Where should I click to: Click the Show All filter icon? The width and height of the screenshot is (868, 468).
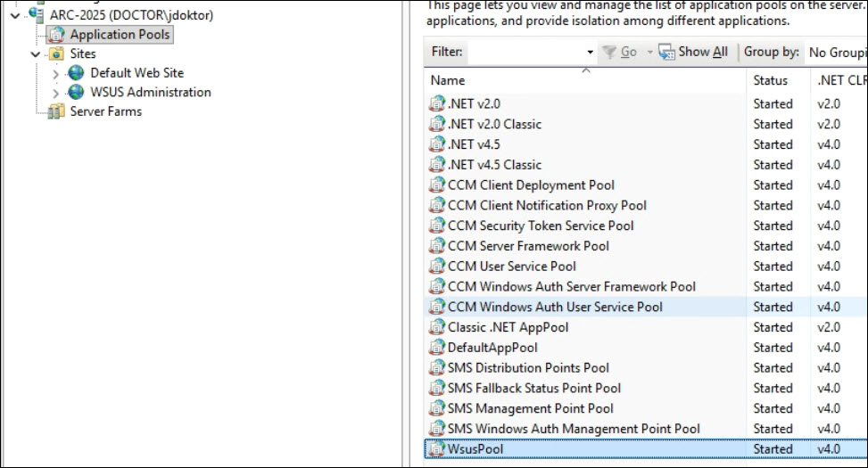[x=666, y=52]
